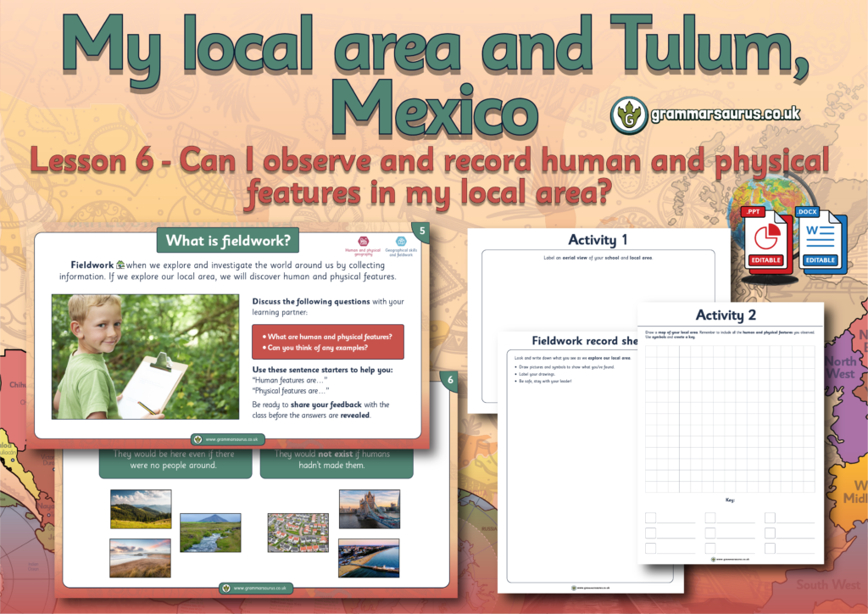Viewport: 868px width, 614px height.
Task: Tick the top-left key box in Activity 2
Action: tap(650, 517)
